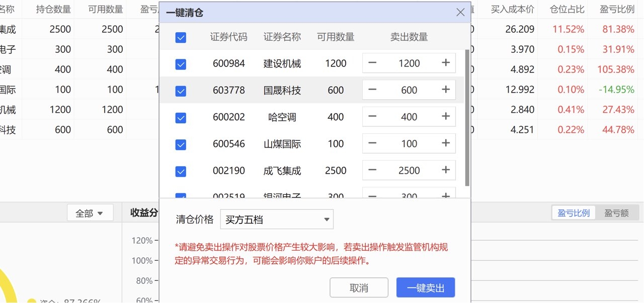Decrease sell quantity for 600546 山煤国际

372,143
